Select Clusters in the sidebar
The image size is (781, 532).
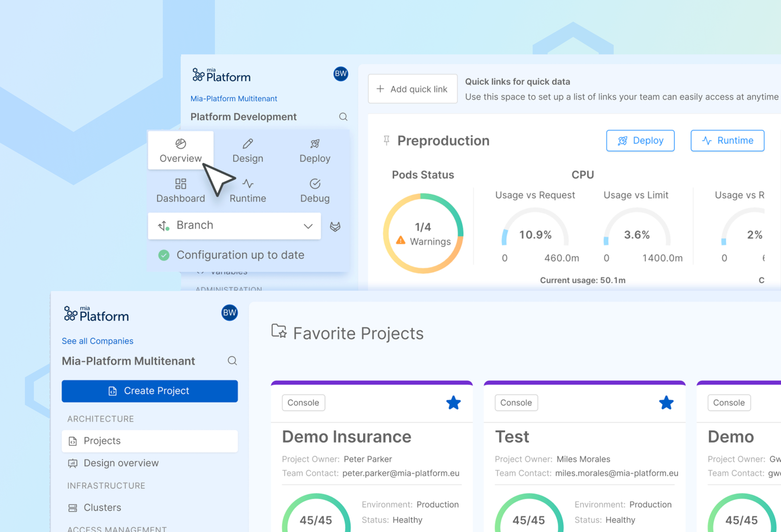pyautogui.click(x=102, y=507)
